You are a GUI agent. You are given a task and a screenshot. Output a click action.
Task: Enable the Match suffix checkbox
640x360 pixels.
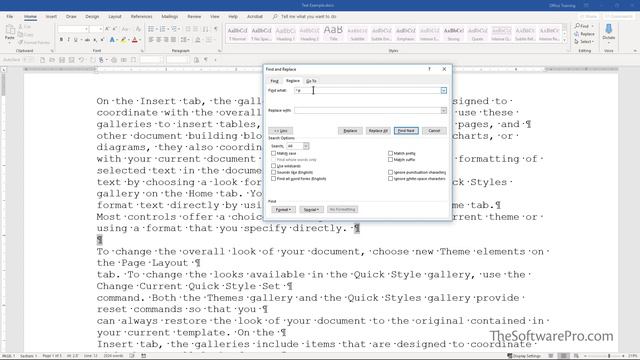tap(391, 160)
